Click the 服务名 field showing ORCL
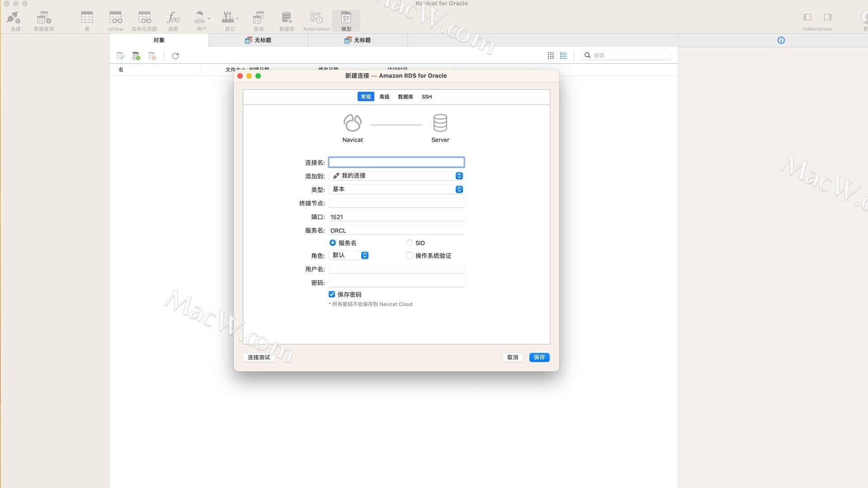Viewport: 868px width, 488px height. pos(396,230)
